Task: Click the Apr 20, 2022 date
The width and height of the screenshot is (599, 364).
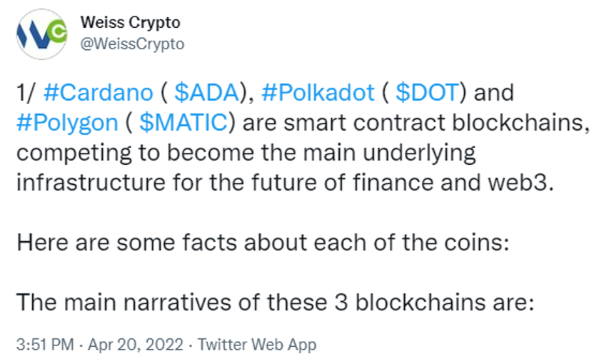Action: coord(136,345)
